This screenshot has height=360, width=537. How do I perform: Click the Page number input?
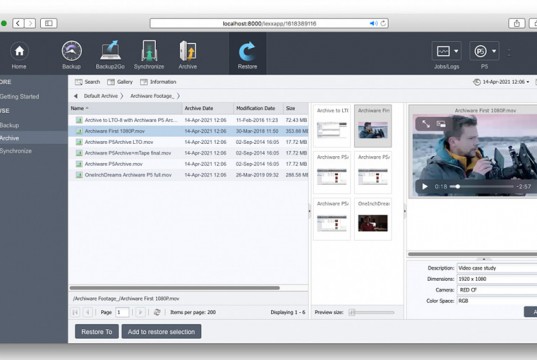[122, 312]
